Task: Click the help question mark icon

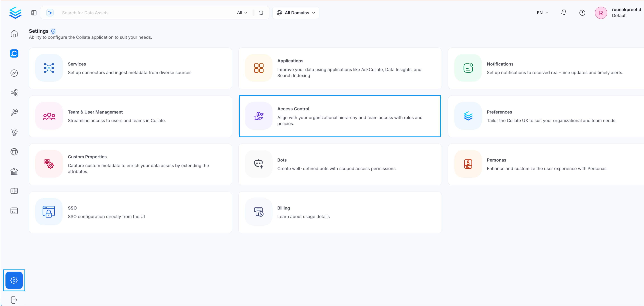Action: (582, 13)
